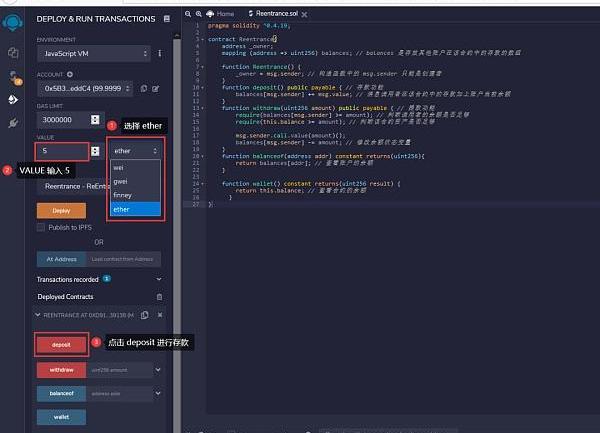The width and height of the screenshot is (600, 433).
Task: Copy the deployed Reentrance contract address
Action: click(144, 314)
